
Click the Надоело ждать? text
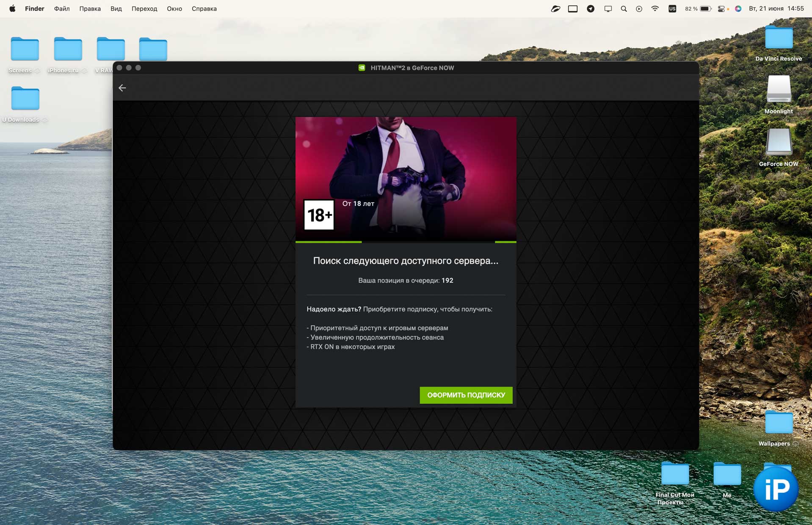click(x=334, y=309)
